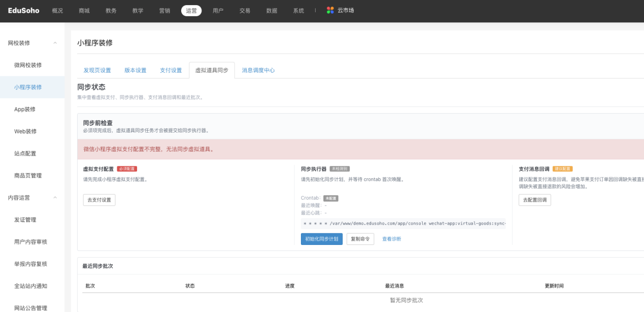
Task: Click the 更新时间 column header
Action: point(554,286)
